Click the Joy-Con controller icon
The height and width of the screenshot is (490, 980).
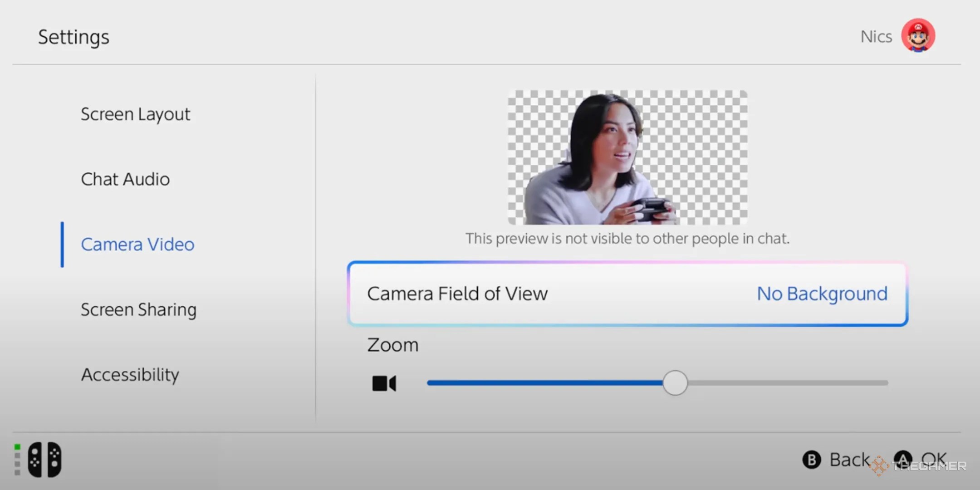coord(44,460)
